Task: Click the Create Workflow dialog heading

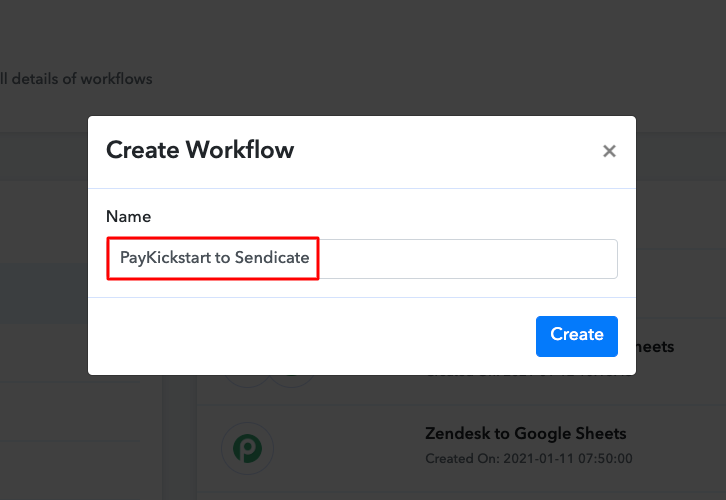Action: click(200, 151)
